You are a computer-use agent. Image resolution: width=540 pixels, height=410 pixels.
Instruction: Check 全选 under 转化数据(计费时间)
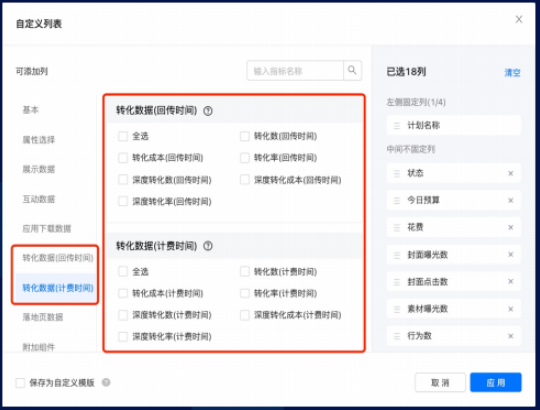coord(123,272)
